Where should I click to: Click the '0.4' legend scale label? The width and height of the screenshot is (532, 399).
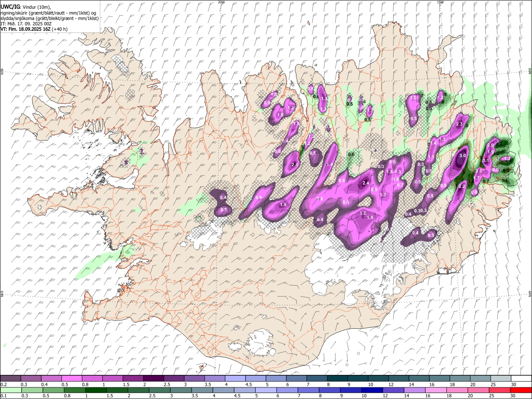(44, 384)
